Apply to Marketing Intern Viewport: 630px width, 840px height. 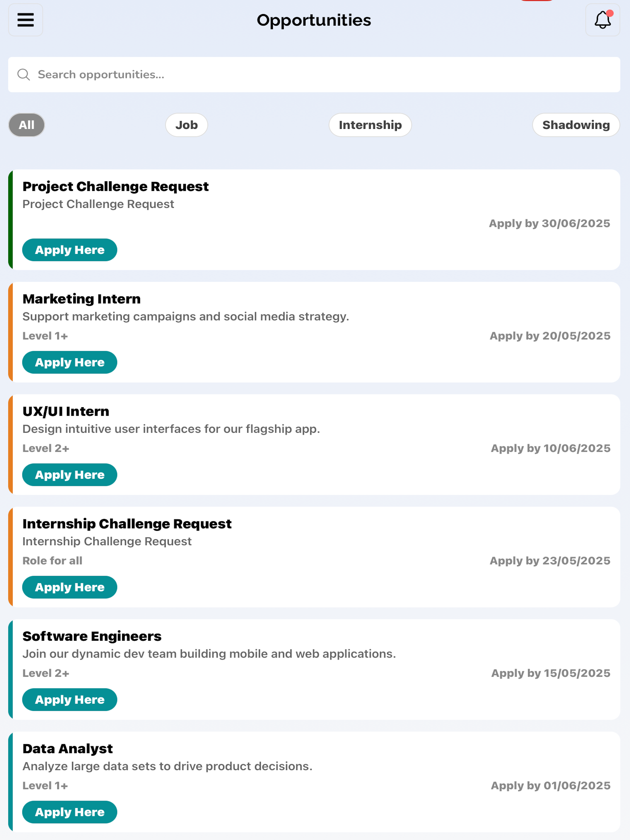pyautogui.click(x=70, y=362)
